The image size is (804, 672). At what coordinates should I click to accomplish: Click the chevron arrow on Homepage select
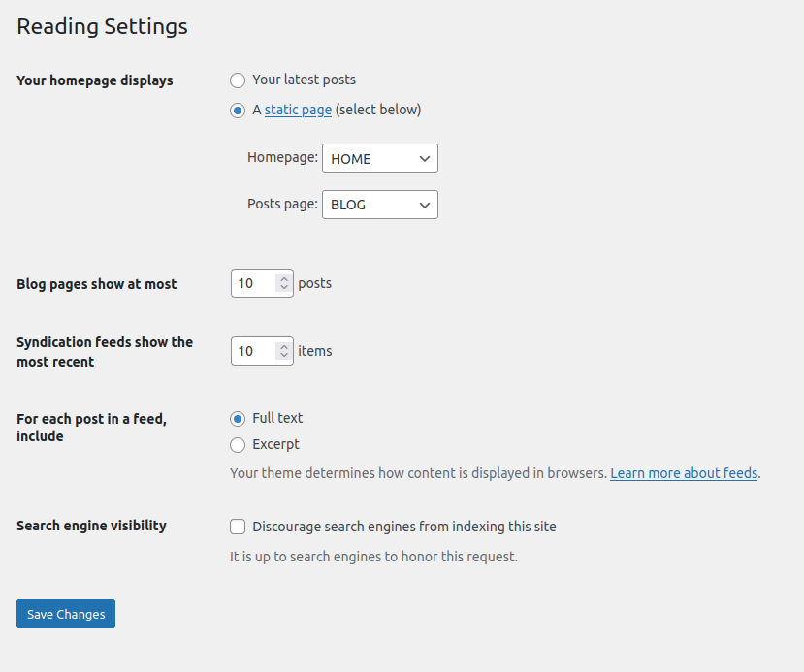pyautogui.click(x=425, y=158)
